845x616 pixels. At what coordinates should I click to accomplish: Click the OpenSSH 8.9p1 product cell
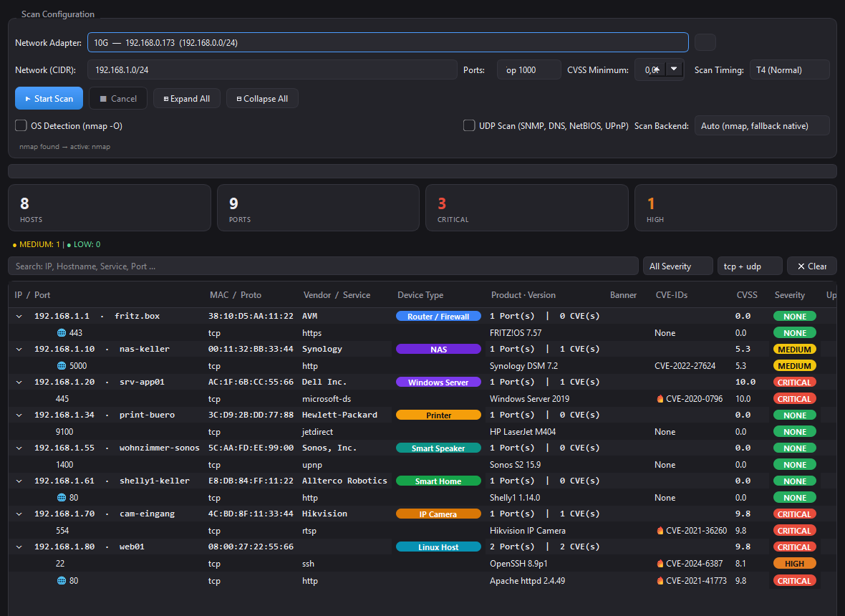tap(518, 564)
